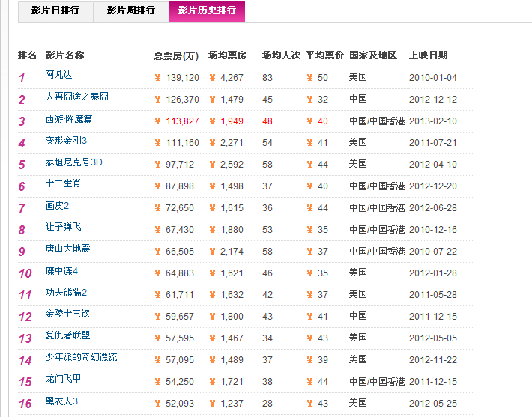The width and height of the screenshot is (532, 417).
Task: Click the 国家及地区 column header
Action: 373,55
